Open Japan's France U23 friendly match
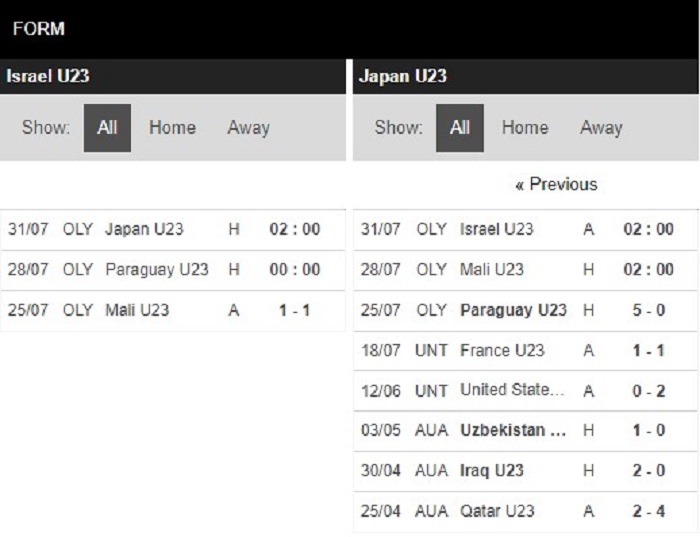This screenshot has height=537, width=700. pos(525,351)
